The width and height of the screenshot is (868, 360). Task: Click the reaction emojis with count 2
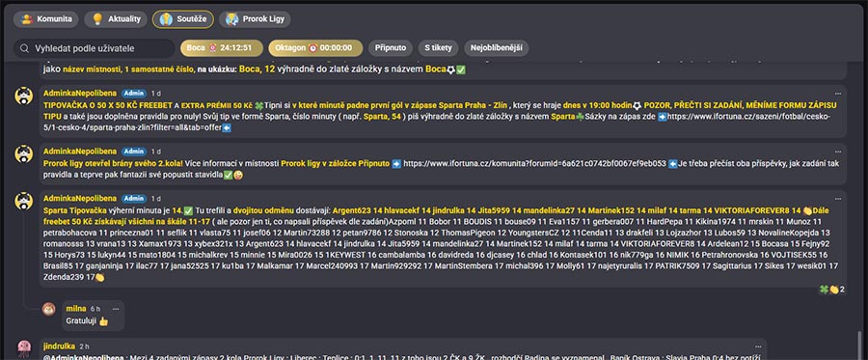pyautogui.click(x=832, y=290)
